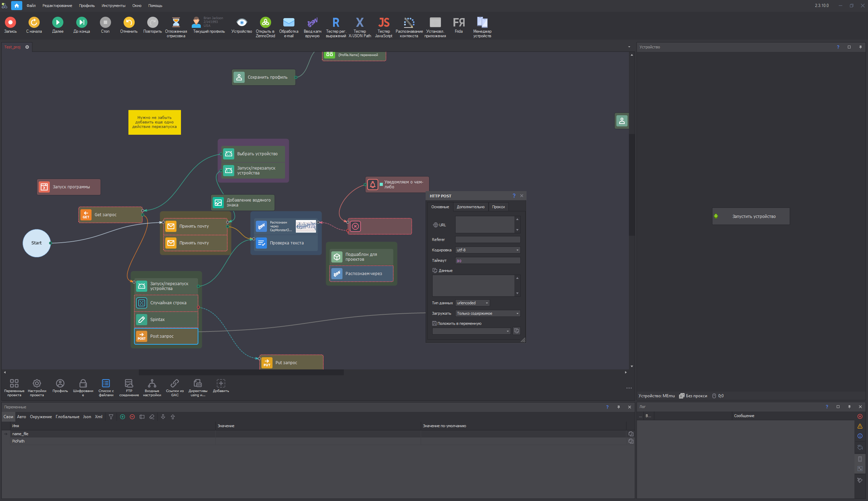Add a variable with green plus icon

click(x=123, y=417)
